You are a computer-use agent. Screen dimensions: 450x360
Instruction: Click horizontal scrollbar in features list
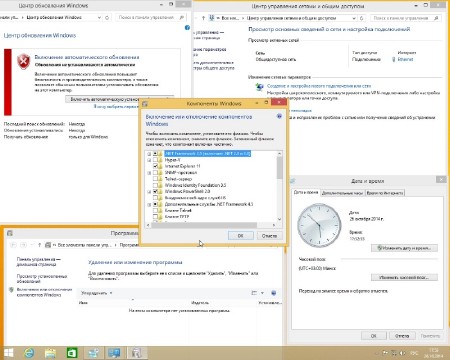[204, 225]
